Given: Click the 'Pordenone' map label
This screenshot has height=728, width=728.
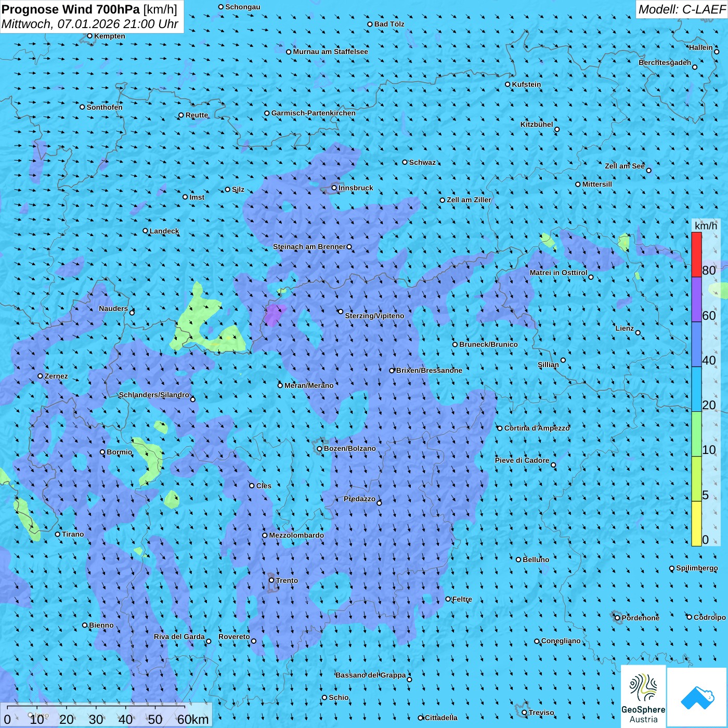Looking at the screenshot, I should (640, 618).
